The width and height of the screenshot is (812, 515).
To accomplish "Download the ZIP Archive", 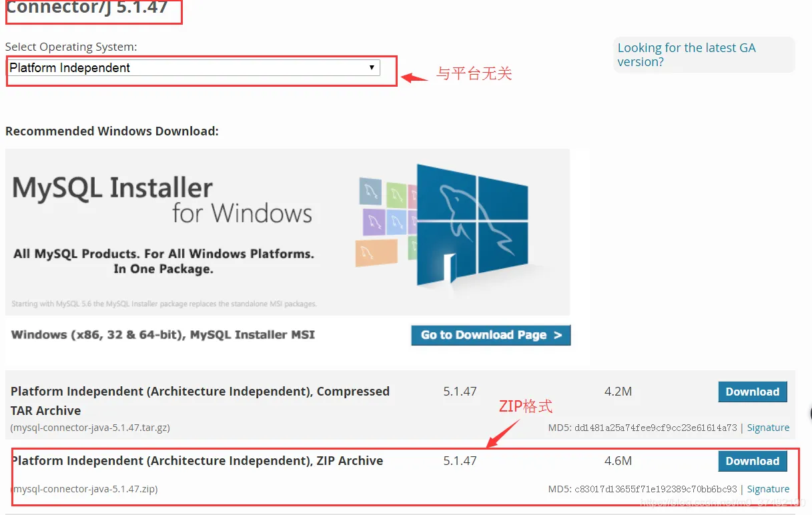I will click(x=753, y=461).
